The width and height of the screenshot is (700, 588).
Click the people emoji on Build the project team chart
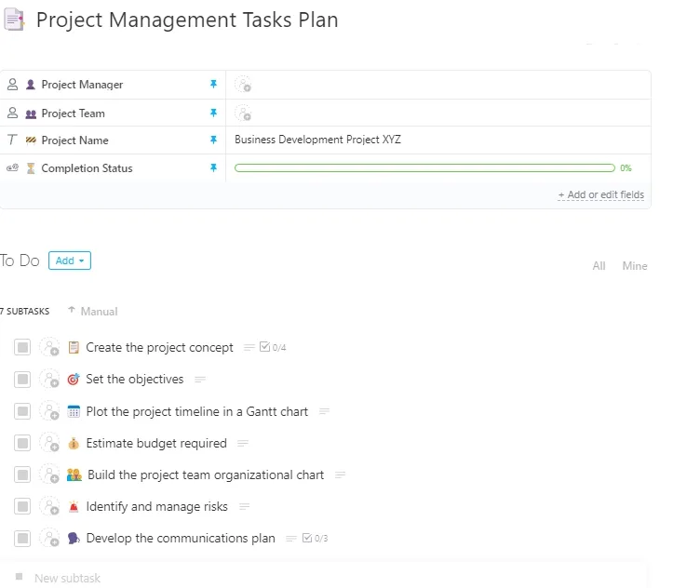(x=74, y=474)
